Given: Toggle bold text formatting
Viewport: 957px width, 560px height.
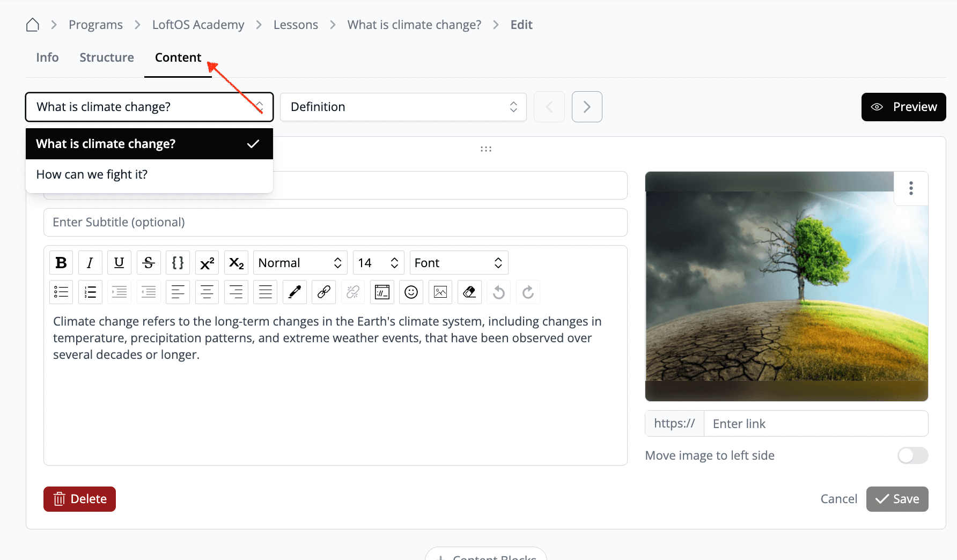Looking at the screenshot, I should pyautogui.click(x=61, y=263).
